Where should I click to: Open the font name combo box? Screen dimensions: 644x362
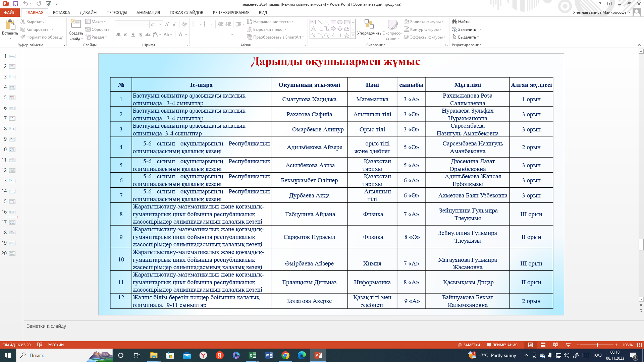click(x=132, y=24)
